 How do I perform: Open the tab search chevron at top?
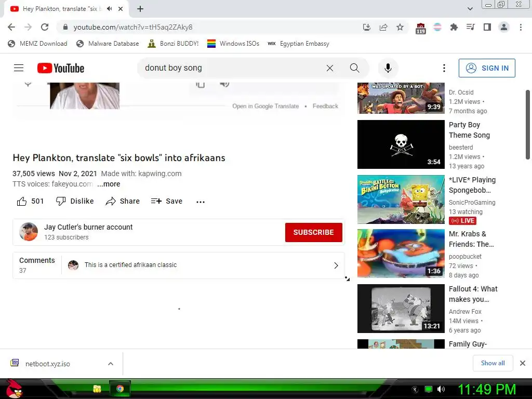tap(470, 9)
